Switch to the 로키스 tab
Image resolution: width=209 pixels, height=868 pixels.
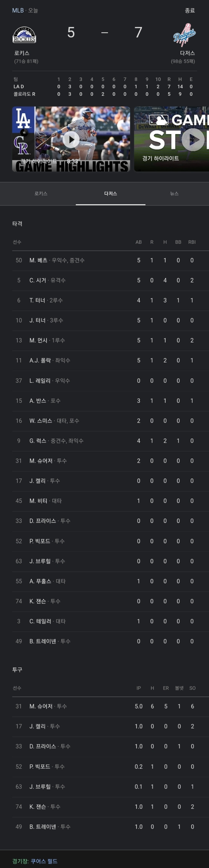coord(41,193)
